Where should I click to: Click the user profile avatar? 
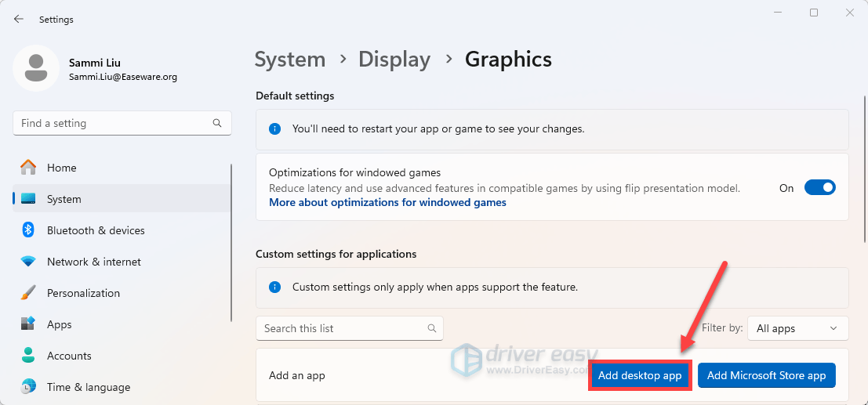35,68
